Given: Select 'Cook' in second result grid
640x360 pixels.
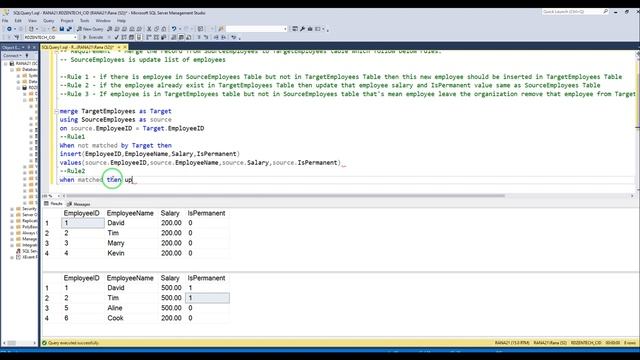Looking at the screenshot, I should pos(115,318).
